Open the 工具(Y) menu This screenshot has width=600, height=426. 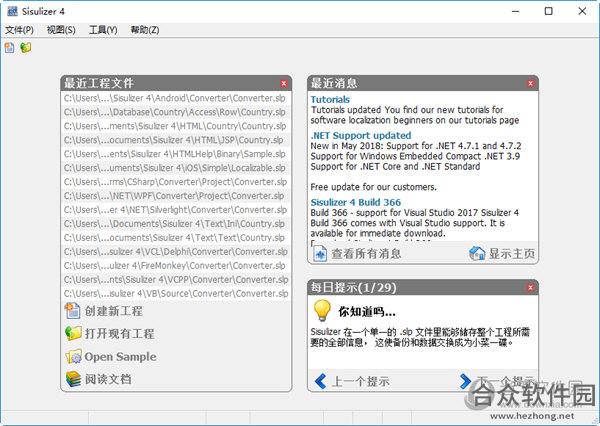tap(103, 30)
